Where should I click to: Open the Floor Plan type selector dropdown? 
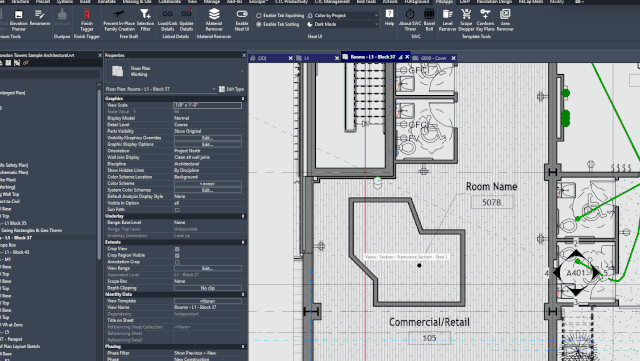pos(242,71)
